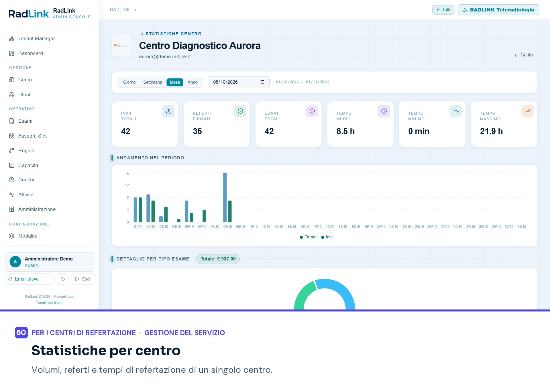Switch period to Giorno
Viewport: 550px width, 392px height.
[129, 82]
